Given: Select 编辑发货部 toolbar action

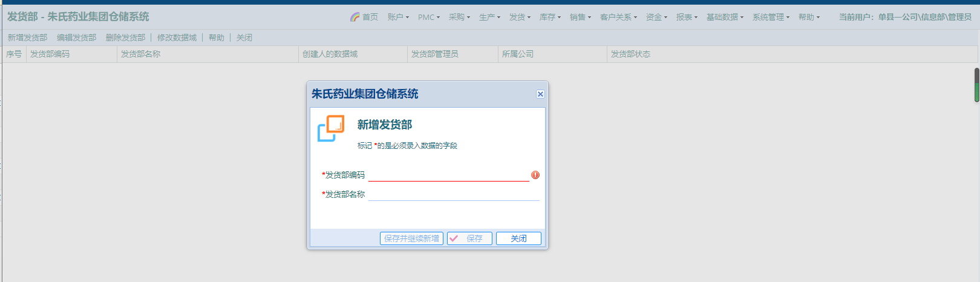Looking at the screenshot, I should (x=76, y=38).
